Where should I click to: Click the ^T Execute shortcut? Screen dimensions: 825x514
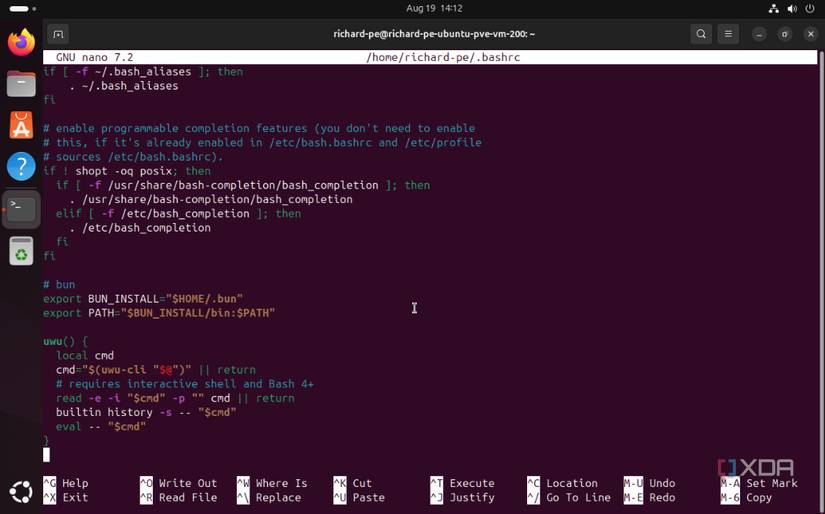point(462,483)
